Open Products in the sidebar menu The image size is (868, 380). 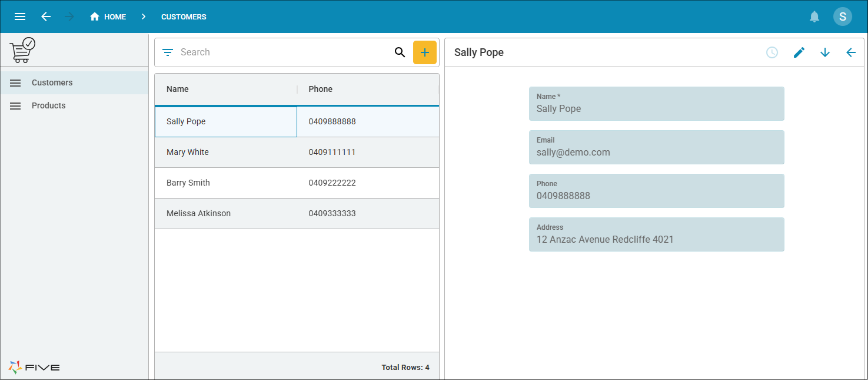48,105
